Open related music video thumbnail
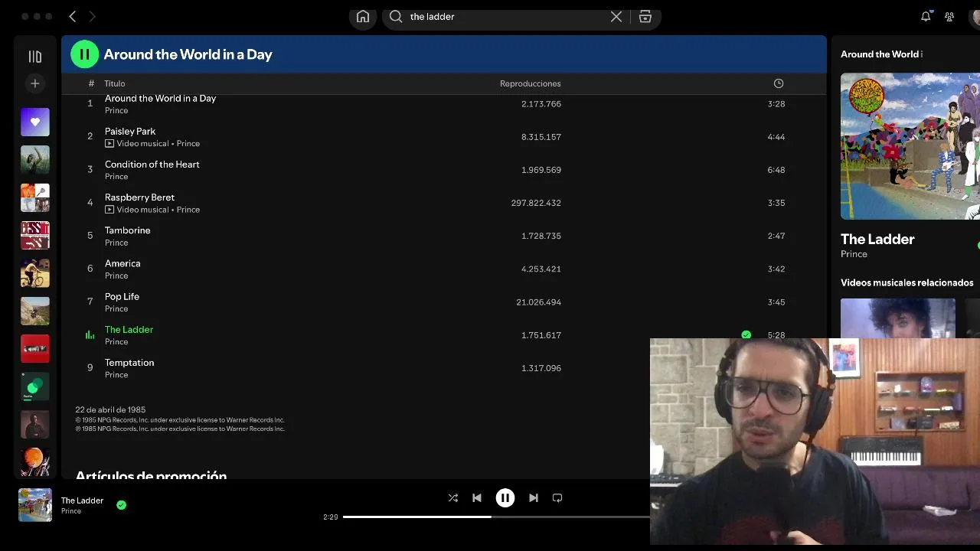This screenshot has width=980, height=551. pyautogui.click(x=898, y=318)
